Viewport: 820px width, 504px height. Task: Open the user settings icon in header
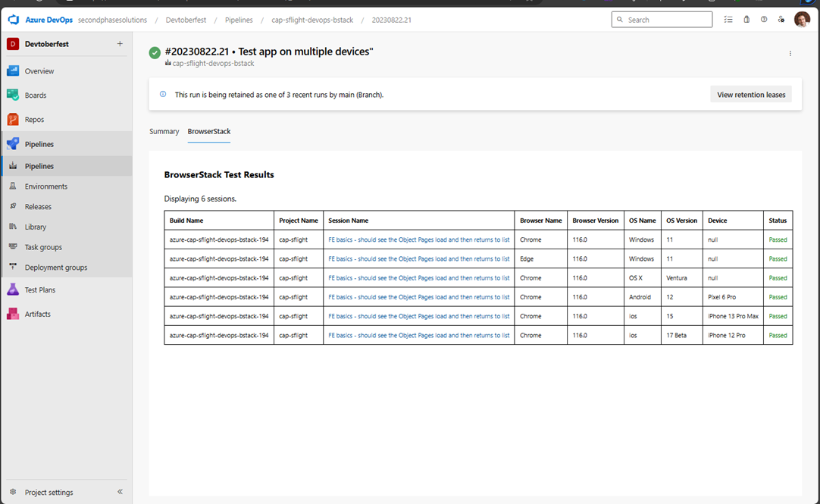(781, 20)
